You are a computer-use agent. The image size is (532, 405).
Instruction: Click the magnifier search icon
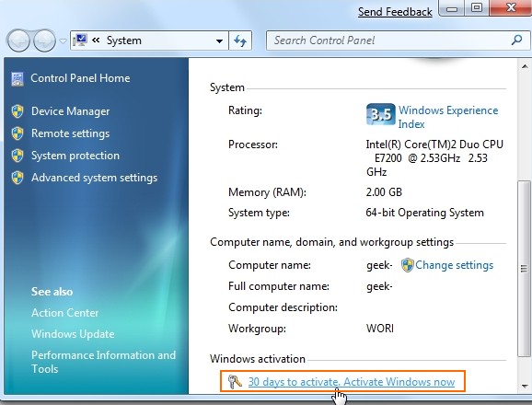tap(516, 40)
